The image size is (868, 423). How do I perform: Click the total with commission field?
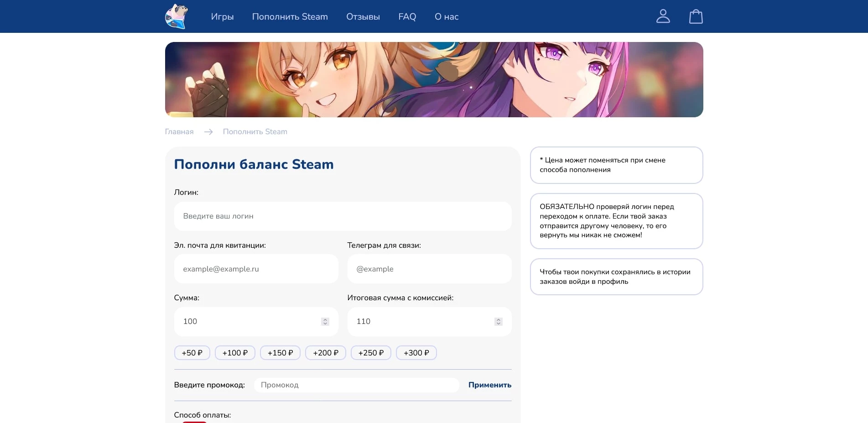tap(430, 322)
